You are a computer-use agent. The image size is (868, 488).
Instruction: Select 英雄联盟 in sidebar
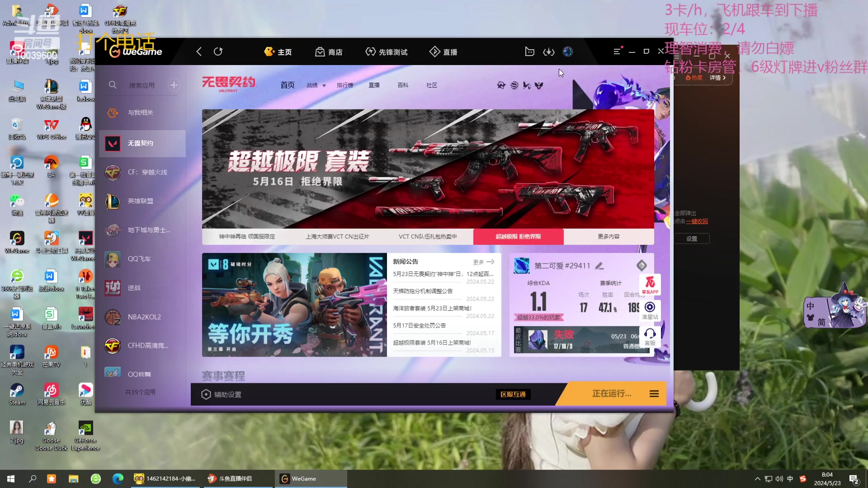point(142,201)
